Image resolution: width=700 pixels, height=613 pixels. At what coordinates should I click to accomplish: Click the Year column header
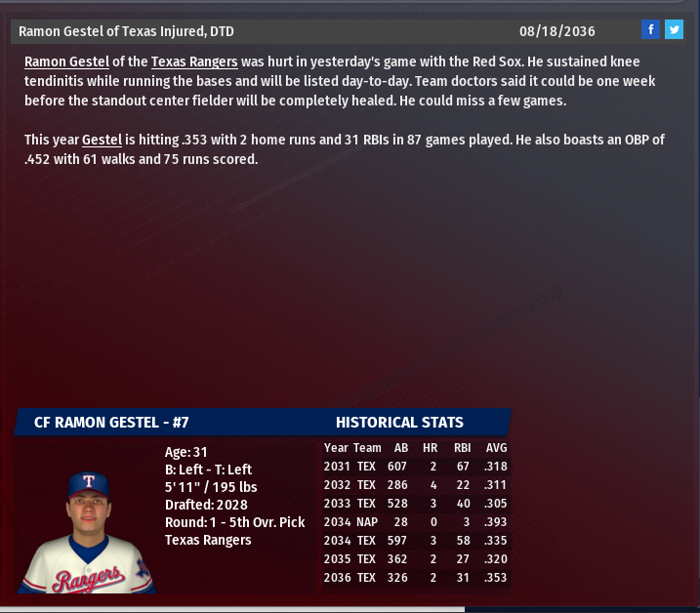click(336, 448)
